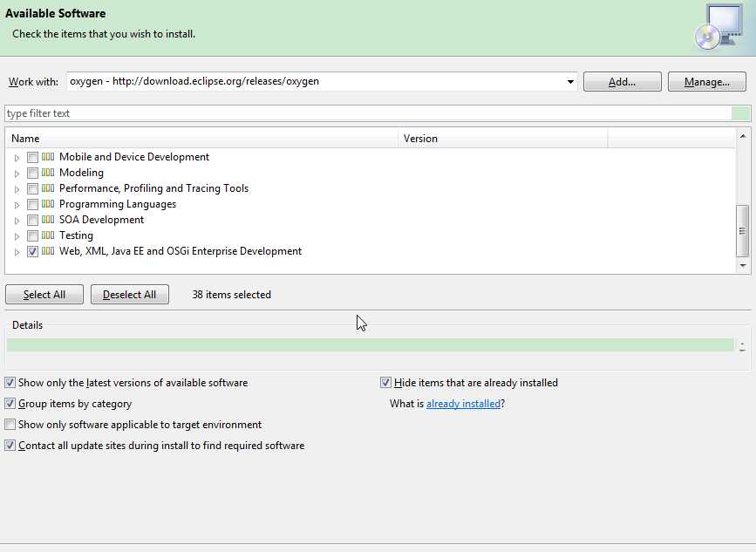756x552 pixels.
Task: Click the install wizard CD and monitor icon
Action: [719, 27]
